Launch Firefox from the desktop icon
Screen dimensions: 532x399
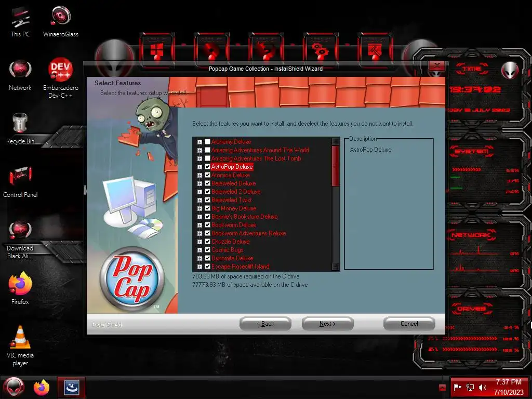click(x=20, y=288)
